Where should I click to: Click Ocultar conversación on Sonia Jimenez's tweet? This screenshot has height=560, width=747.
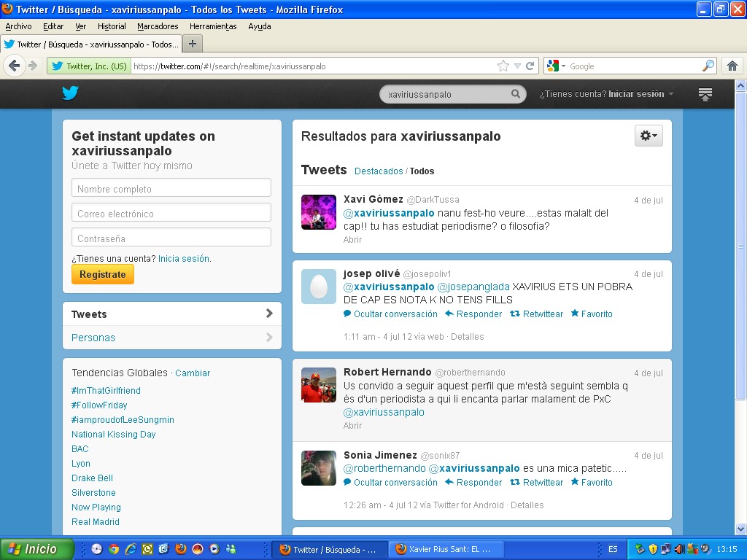[x=391, y=483]
